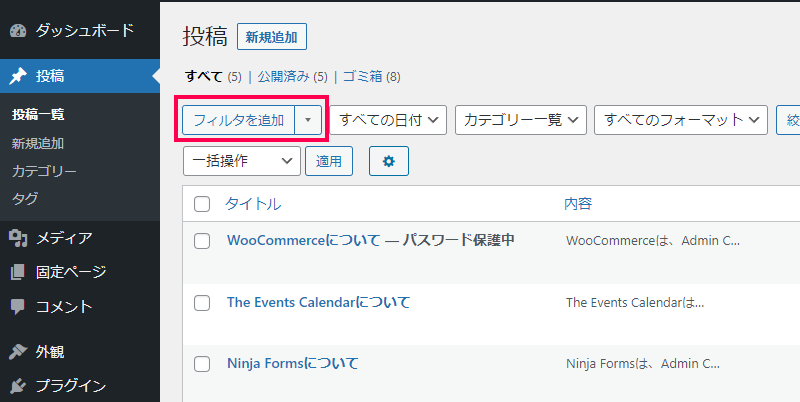Click the 'The Events Calendarは...' content text
The width and height of the screenshot is (800, 402).
coord(635,303)
